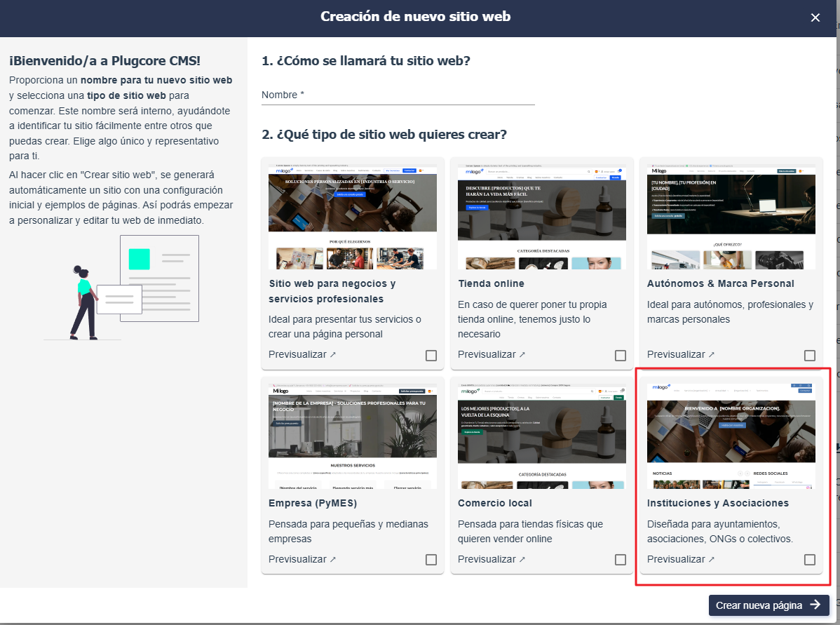The height and width of the screenshot is (625, 840).
Task: Check the Instituciones y Asociaciones checkbox
Action: [810, 560]
